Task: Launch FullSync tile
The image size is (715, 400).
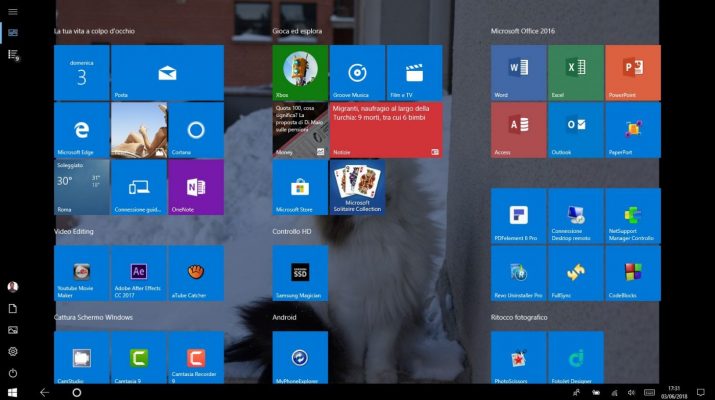Action: tap(575, 273)
